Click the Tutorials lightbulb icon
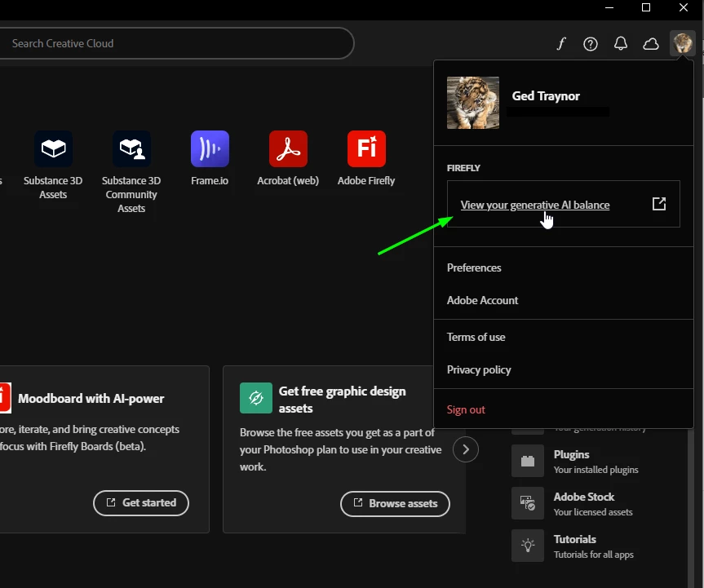 (x=528, y=546)
